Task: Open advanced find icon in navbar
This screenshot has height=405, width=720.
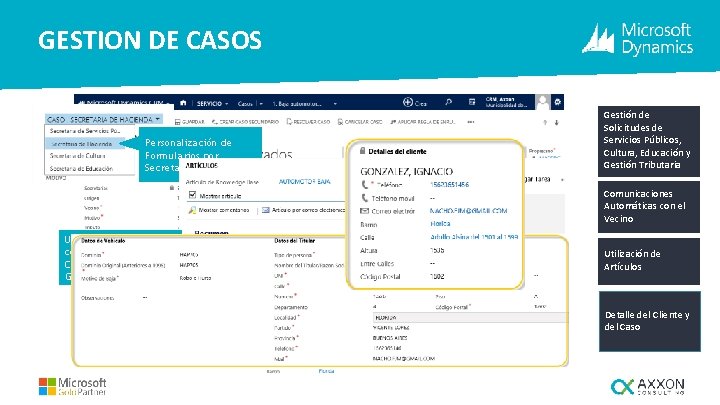Action: coord(472,102)
